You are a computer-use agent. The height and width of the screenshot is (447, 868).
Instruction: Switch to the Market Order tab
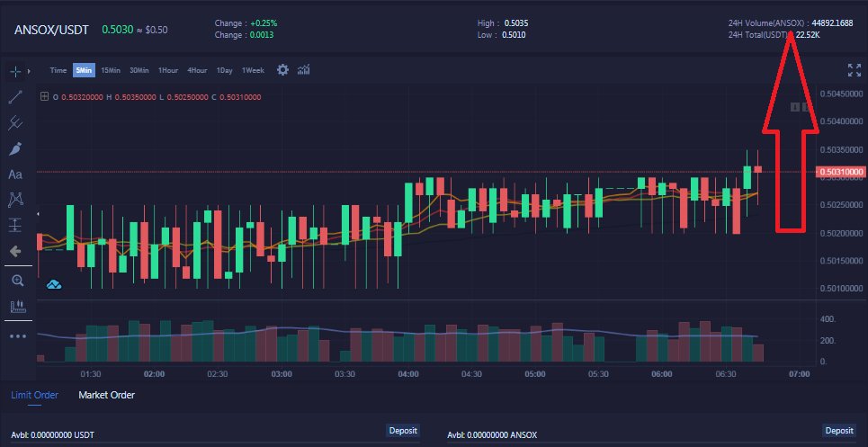click(x=106, y=395)
